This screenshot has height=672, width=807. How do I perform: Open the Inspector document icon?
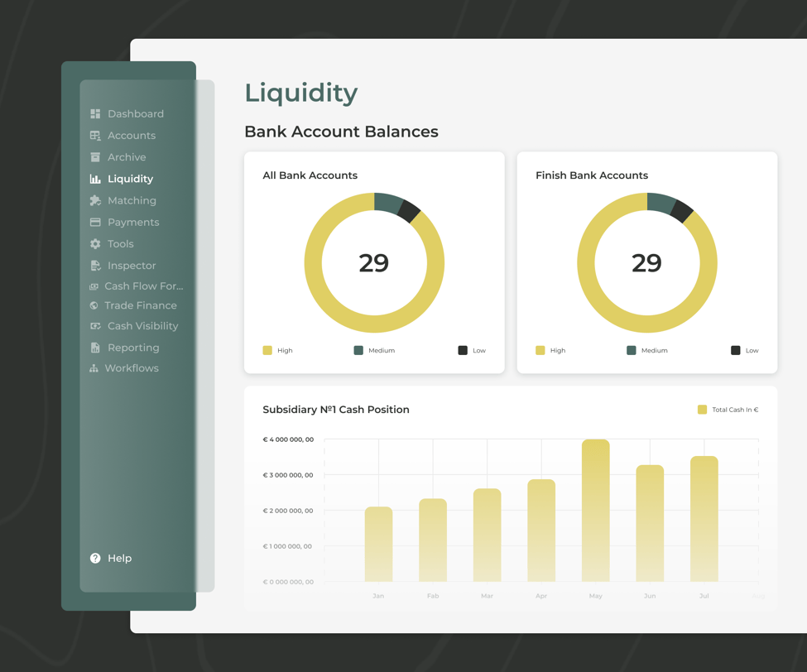click(x=94, y=265)
